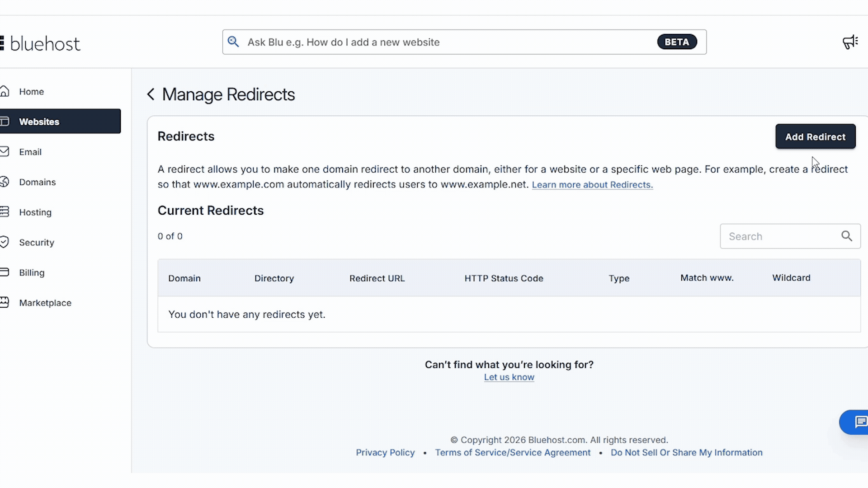The width and height of the screenshot is (868, 488).
Task: Click the Redirects section heading
Action: (186, 136)
